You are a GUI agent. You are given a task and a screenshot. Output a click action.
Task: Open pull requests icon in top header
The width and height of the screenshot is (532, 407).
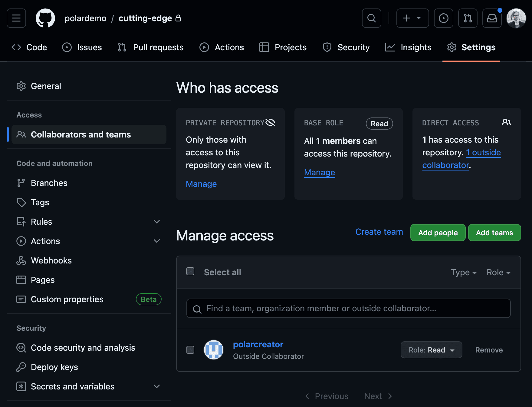(x=468, y=18)
